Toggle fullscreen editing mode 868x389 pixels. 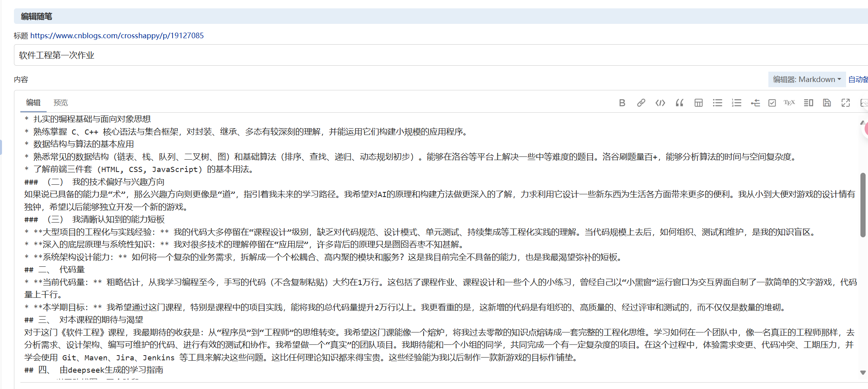pos(845,103)
